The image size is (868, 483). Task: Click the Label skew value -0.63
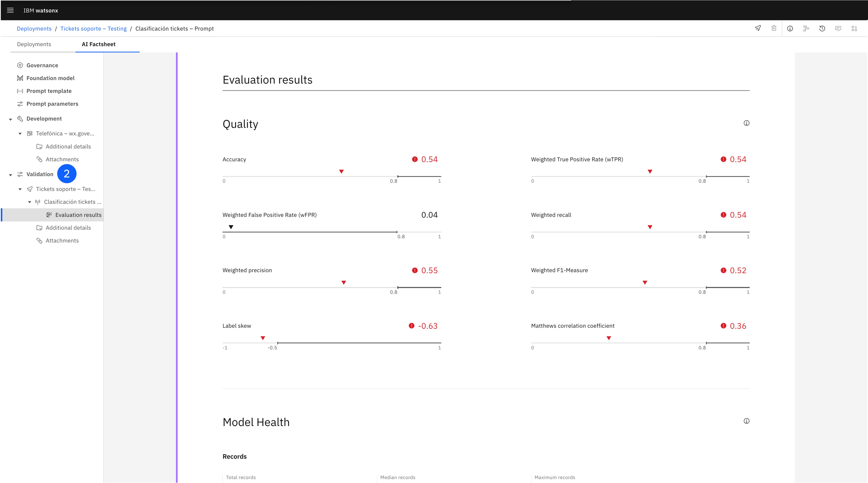[428, 326]
